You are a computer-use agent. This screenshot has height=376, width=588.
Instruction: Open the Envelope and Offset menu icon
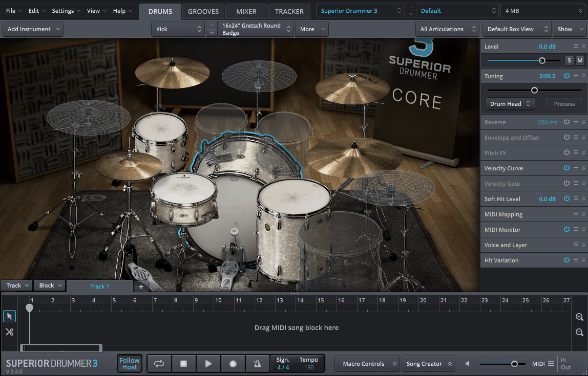(576, 137)
